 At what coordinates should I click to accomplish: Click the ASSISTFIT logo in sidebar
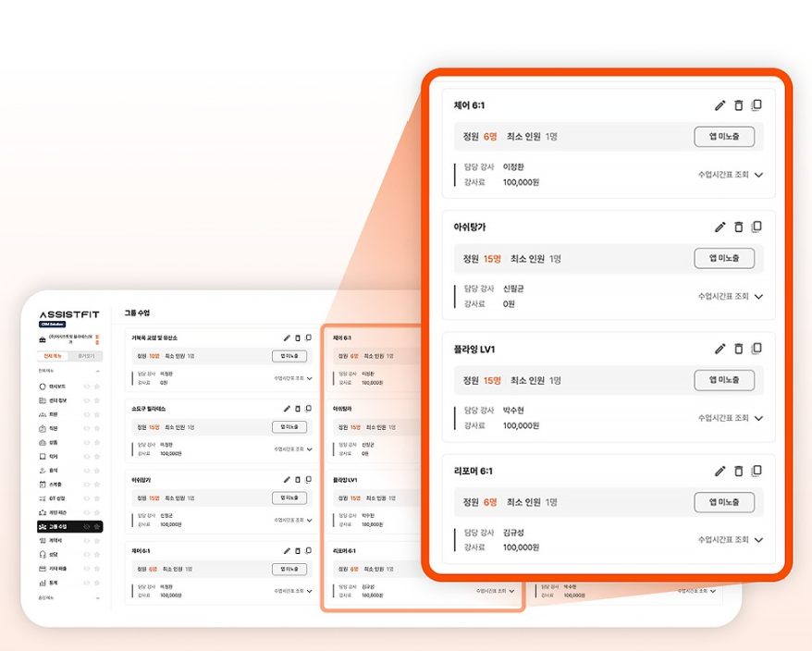tap(69, 315)
